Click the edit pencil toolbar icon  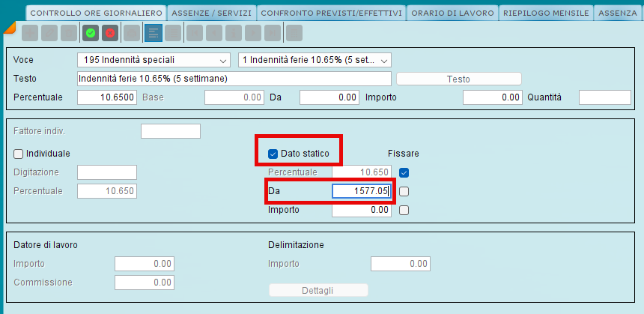tap(49, 33)
